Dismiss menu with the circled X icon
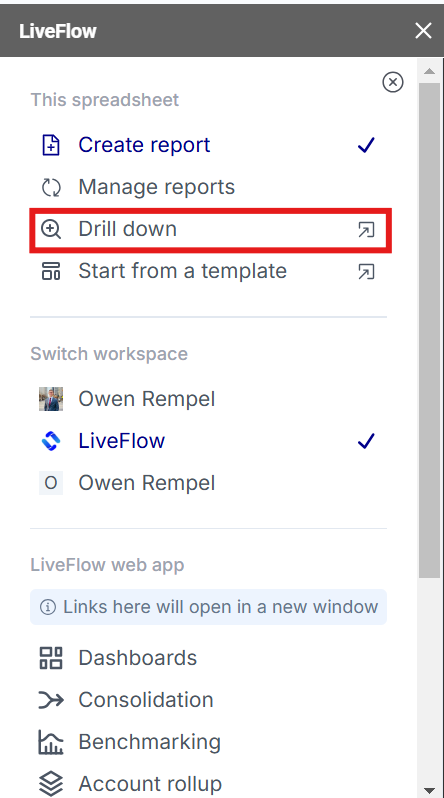 pos(393,82)
